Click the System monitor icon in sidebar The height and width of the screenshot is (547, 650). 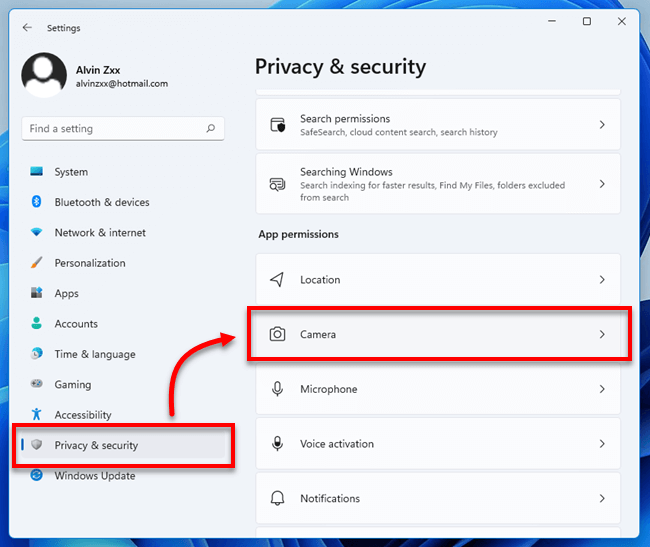pyautogui.click(x=37, y=172)
